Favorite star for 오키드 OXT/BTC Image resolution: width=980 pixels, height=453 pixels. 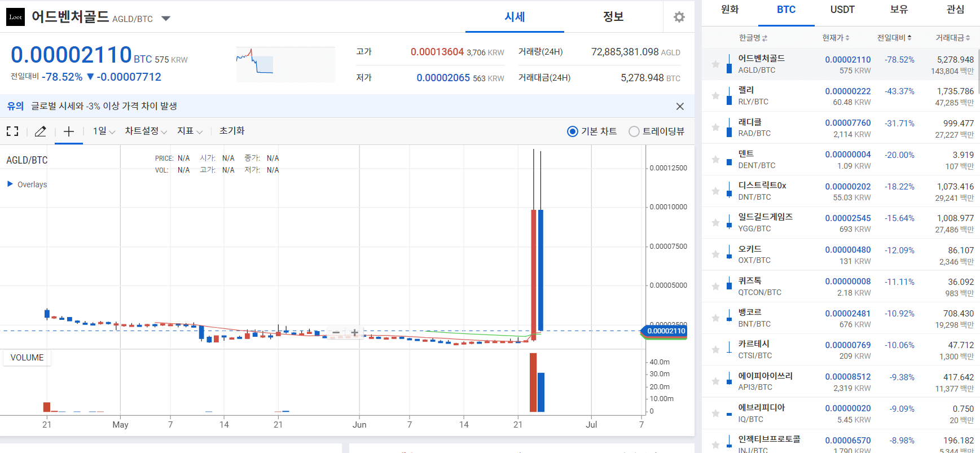[715, 254]
